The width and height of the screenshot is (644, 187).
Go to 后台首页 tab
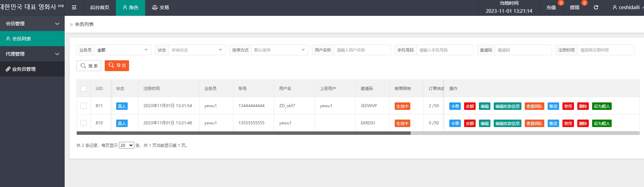99,7
